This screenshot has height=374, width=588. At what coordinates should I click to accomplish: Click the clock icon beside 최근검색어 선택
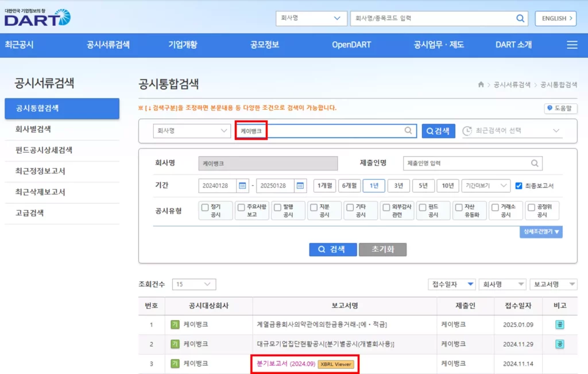[467, 131]
